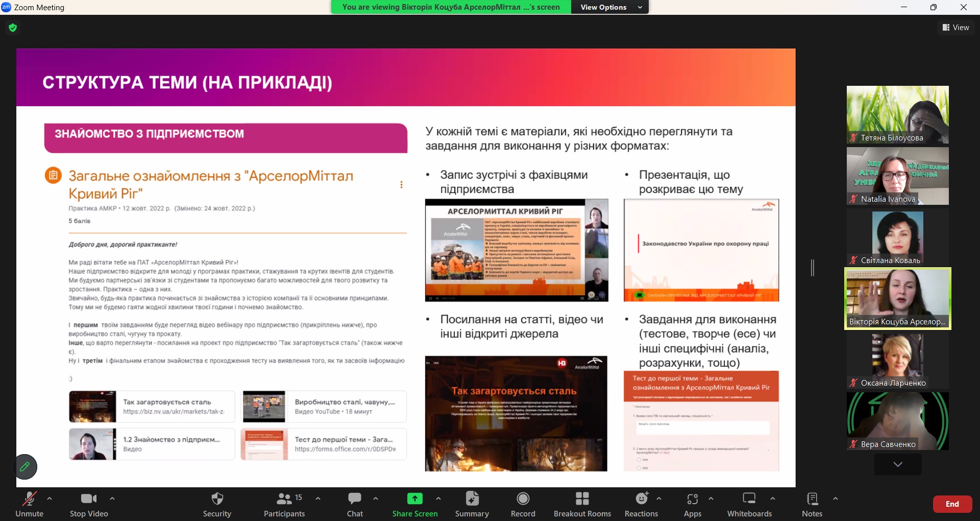Expand the Whiteboards options arrow

pos(773,499)
